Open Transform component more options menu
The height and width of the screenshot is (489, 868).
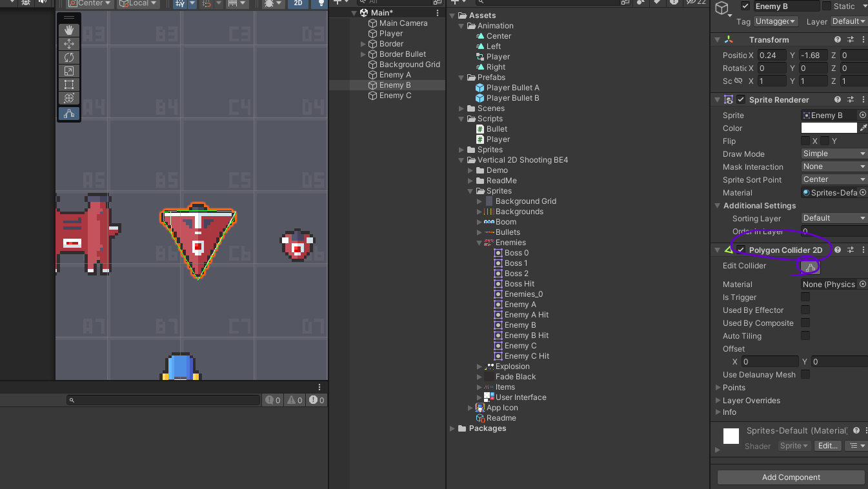pos(863,40)
